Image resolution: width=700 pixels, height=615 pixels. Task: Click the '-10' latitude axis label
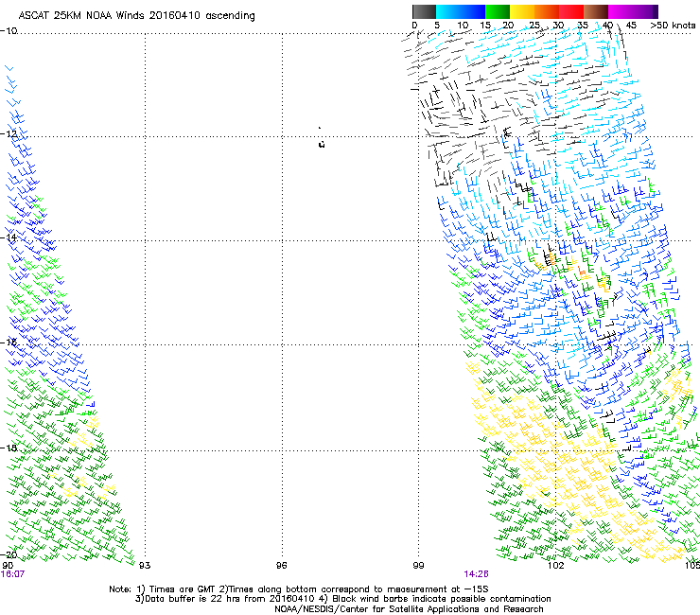click(x=9, y=31)
